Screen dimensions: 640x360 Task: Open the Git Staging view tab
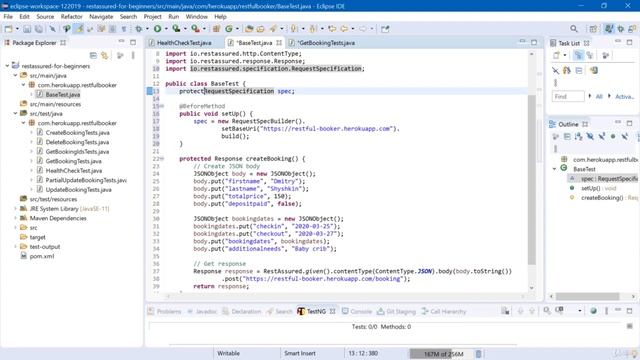(396, 311)
